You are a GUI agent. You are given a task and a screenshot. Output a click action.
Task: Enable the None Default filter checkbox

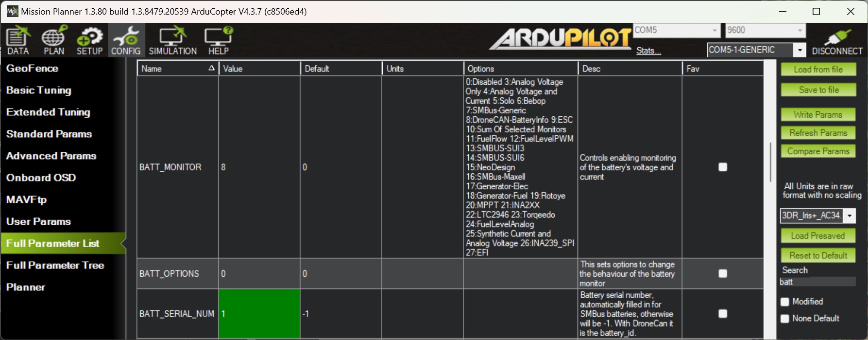[784, 319]
